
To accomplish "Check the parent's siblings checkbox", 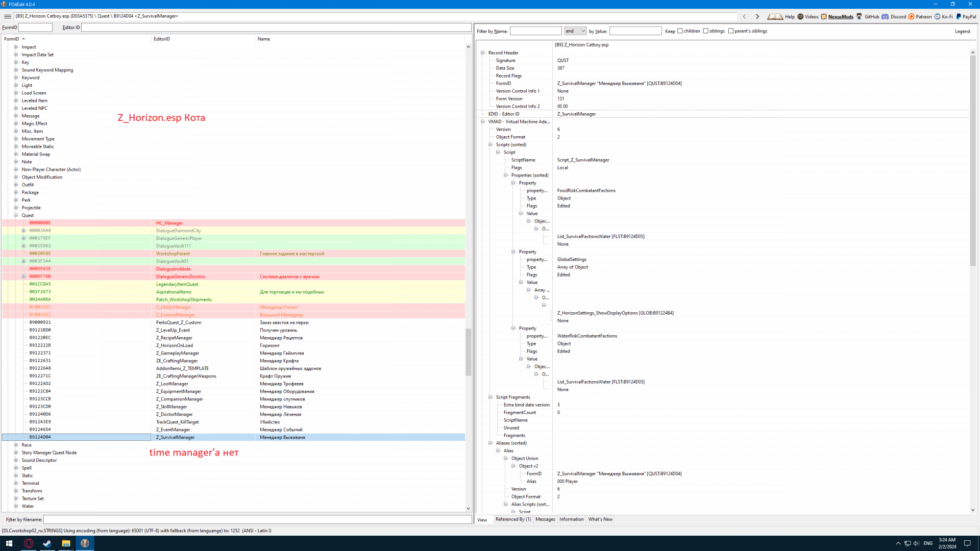I will click(731, 31).
